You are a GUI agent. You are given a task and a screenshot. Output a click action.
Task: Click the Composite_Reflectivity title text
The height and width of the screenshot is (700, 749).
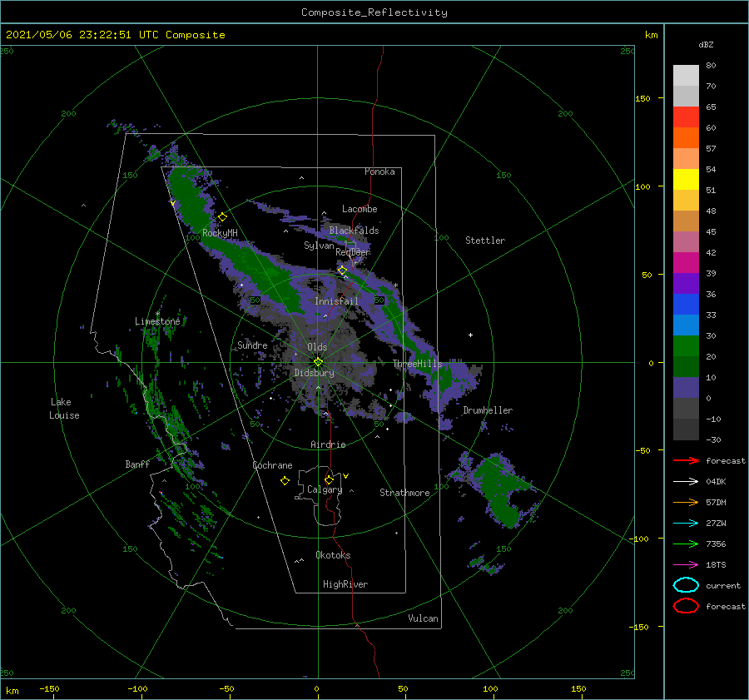click(374, 12)
